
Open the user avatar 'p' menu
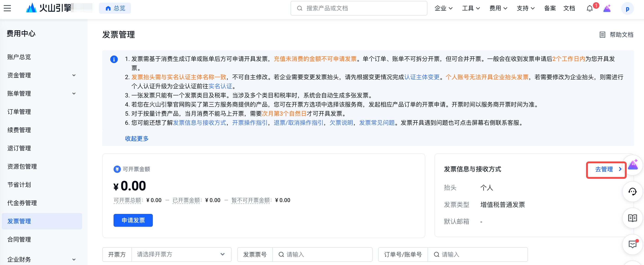627,9
